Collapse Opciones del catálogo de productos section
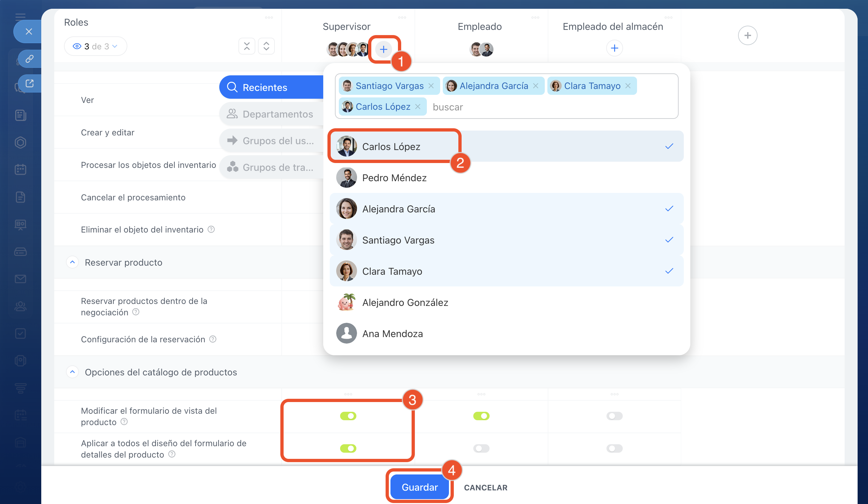Image resolution: width=868 pixels, height=504 pixels. (72, 372)
